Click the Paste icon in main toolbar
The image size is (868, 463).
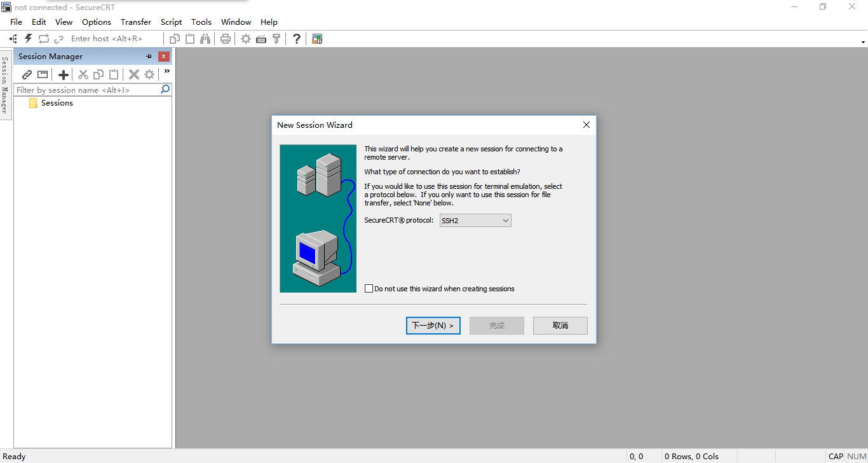190,39
